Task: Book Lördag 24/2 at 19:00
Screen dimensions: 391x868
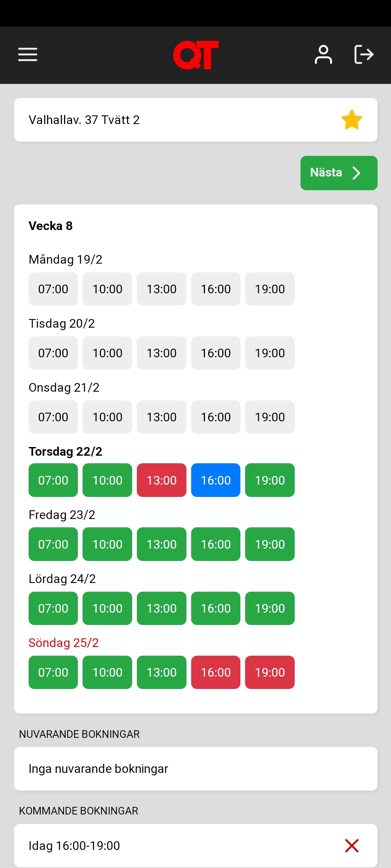Action: pos(270,608)
